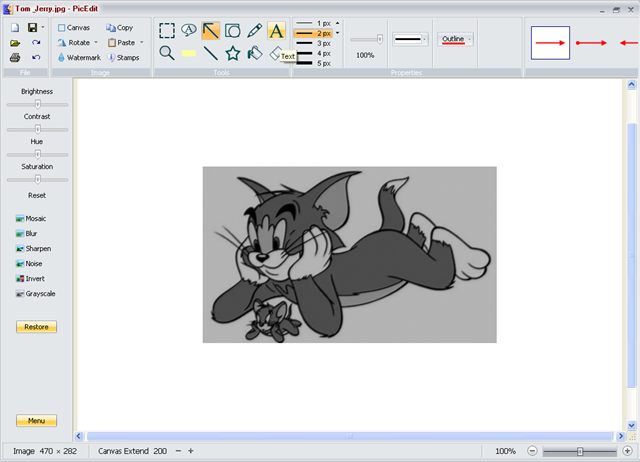Click the Undo arrow icon

pos(36,58)
